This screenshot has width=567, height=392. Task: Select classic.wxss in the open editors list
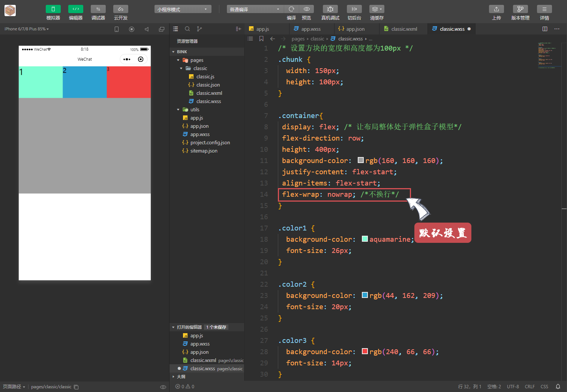click(207, 368)
